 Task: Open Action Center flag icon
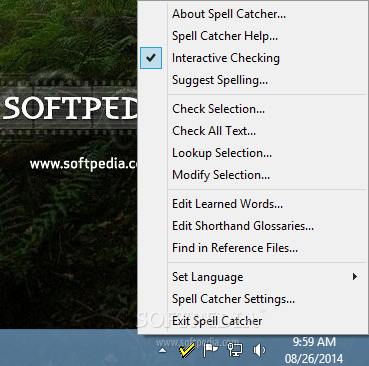click(210, 350)
